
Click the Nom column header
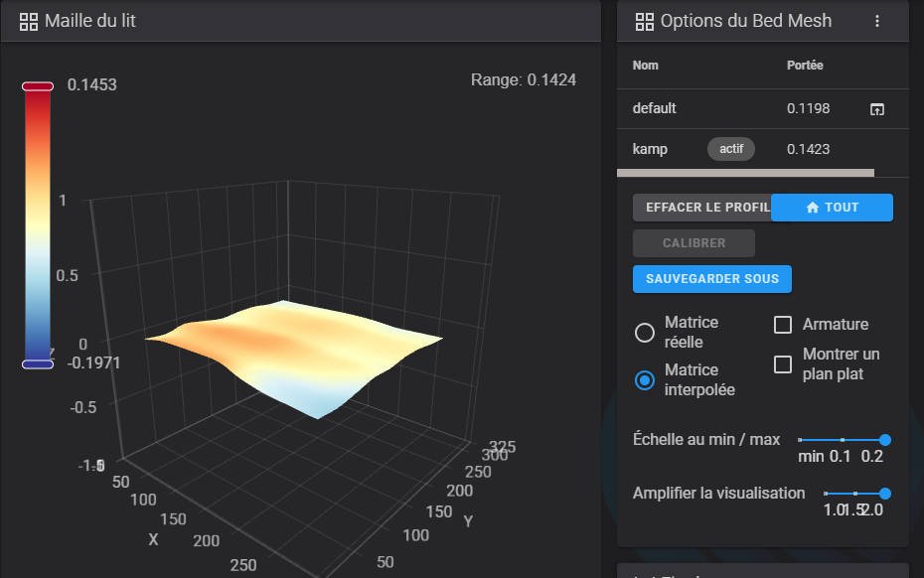(645, 66)
